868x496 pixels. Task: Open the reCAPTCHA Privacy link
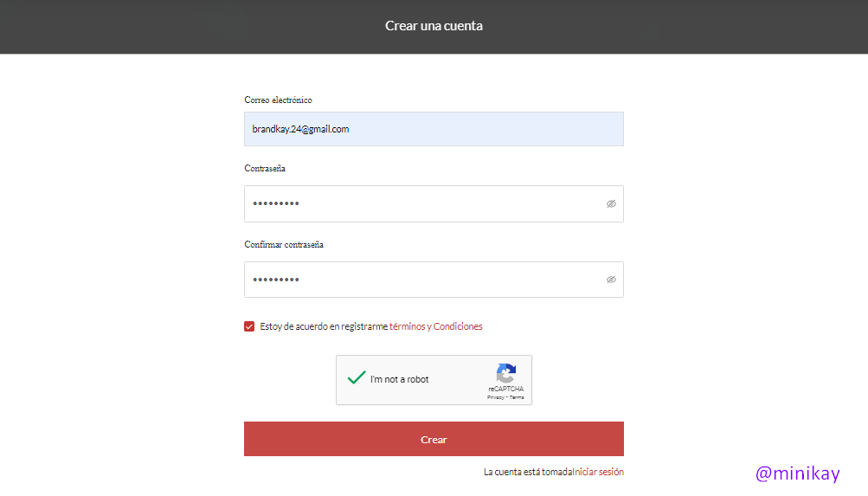coord(495,397)
